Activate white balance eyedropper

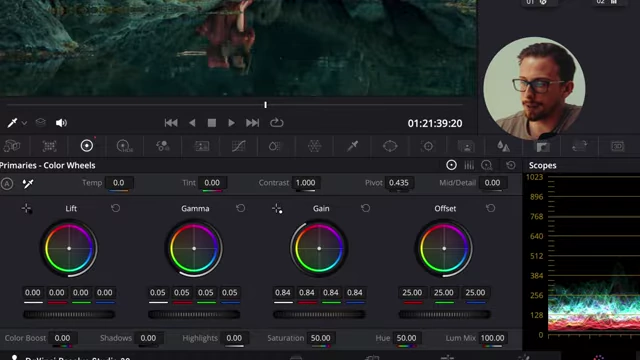[28, 184]
